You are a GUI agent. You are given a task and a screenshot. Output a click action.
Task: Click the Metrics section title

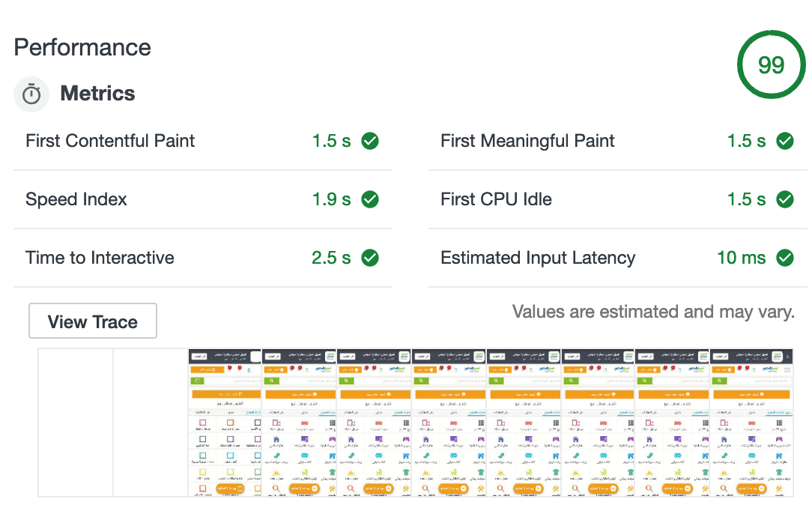[x=97, y=94]
